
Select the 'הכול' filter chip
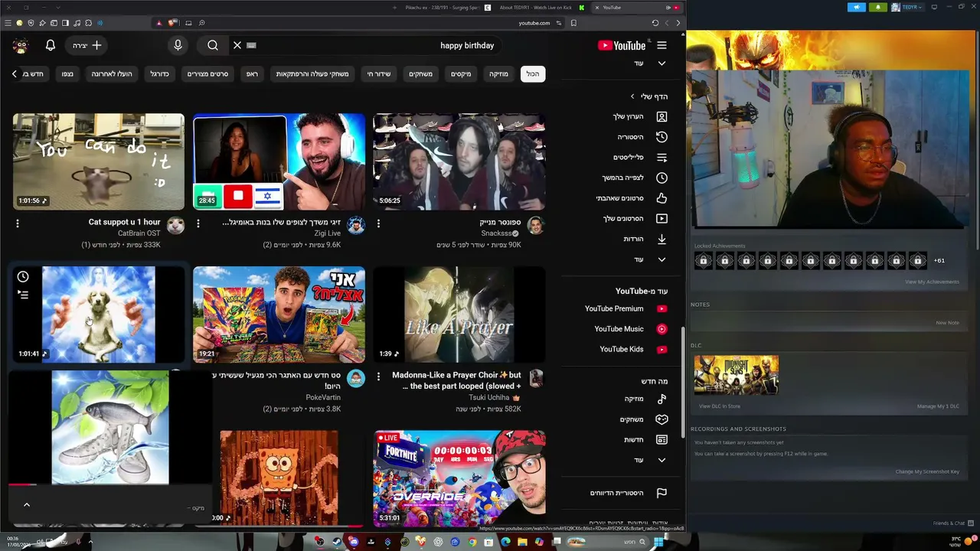[x=533, y=74]
